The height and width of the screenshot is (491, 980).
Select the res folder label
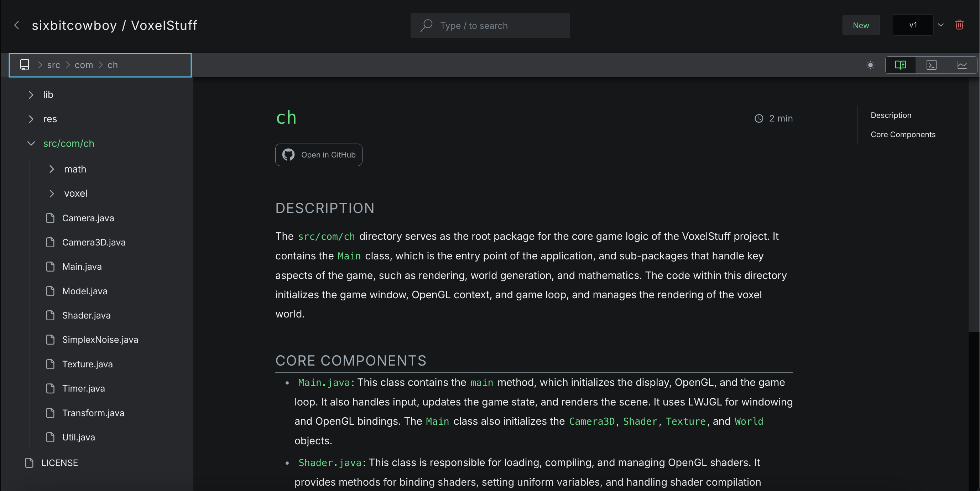(x=50, y=119)
